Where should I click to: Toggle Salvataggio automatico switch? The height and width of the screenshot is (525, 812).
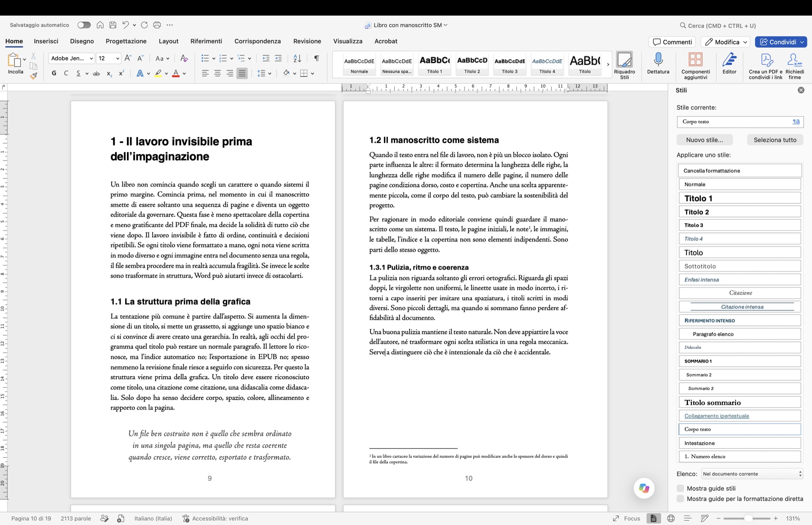click(x=84, y=25)
